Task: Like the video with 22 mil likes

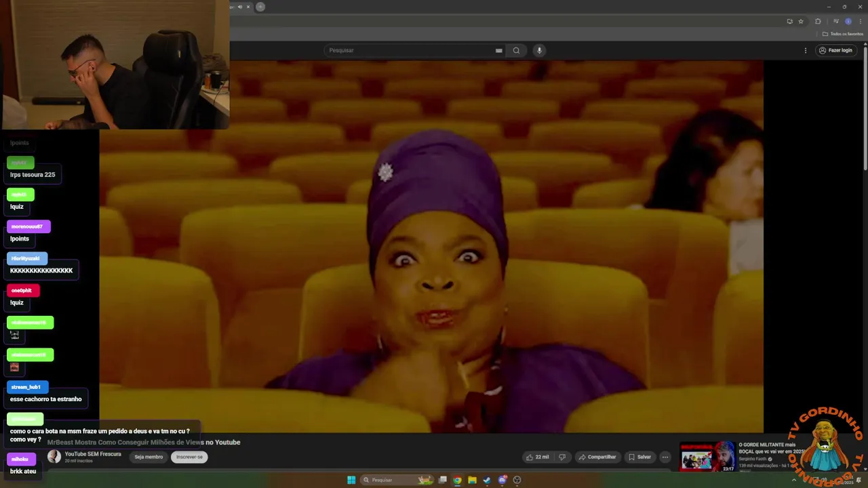Action: [537, 457]
